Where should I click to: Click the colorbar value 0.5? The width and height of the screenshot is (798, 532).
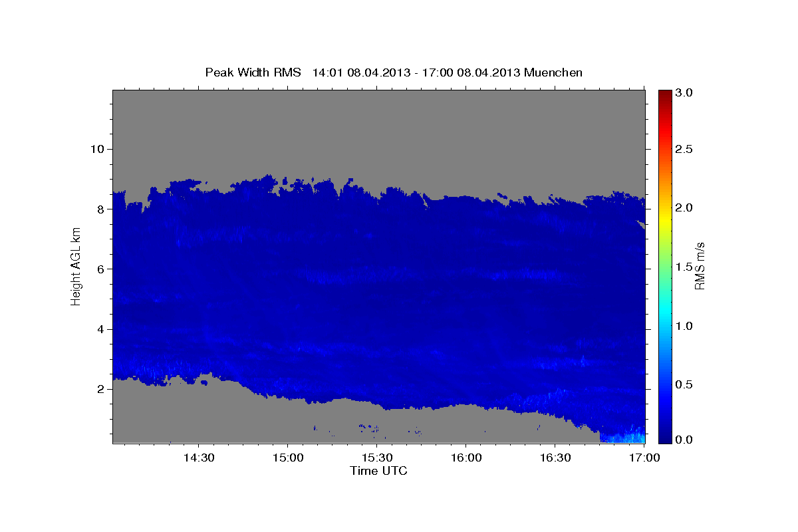click(x=685, y=385)
